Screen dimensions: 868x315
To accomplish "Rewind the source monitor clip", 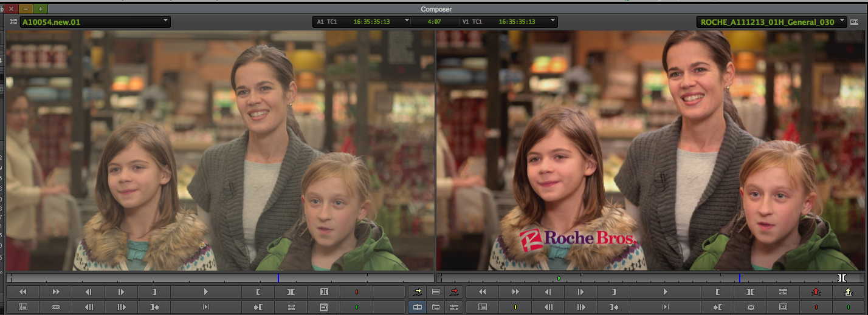I will tap(23, 292).
